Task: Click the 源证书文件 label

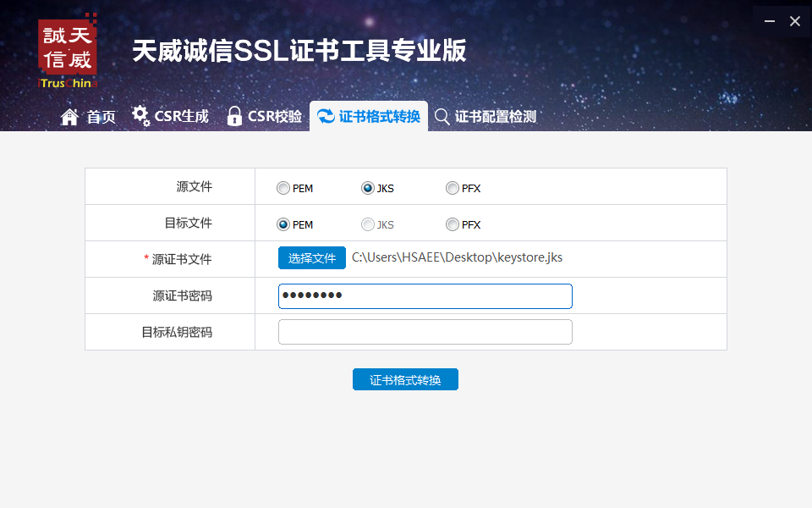Action: click(x=182, y=259)
